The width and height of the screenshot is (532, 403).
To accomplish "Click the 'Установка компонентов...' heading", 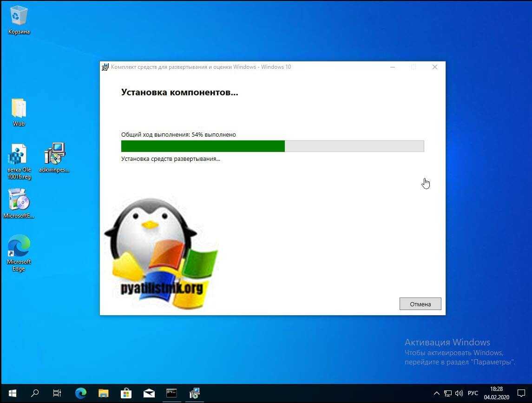I will [x=179, y=92].
